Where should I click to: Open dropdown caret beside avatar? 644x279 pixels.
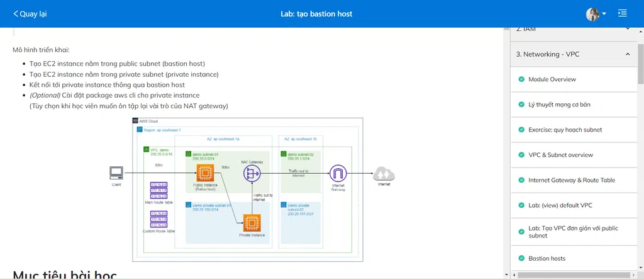[x=604, y=14]
